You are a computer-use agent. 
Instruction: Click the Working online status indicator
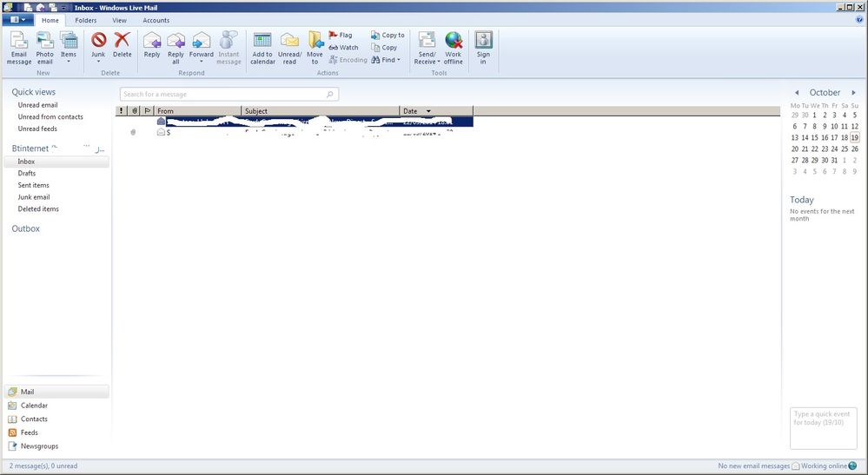pyautogui.click(x=829, y=466)
